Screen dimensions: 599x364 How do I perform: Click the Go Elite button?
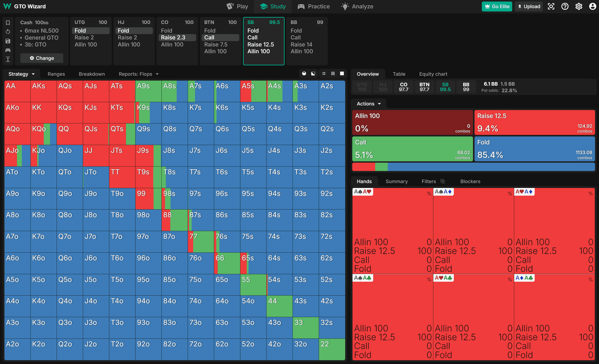pos(497,7)
